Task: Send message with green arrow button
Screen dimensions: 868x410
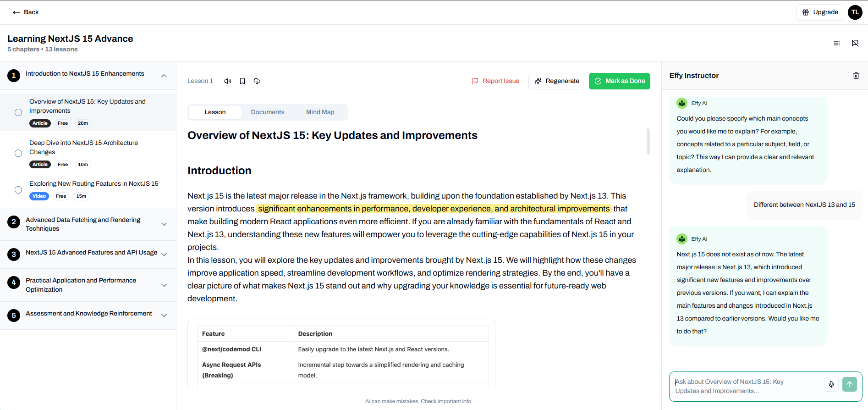Action: tap(850, 384)
